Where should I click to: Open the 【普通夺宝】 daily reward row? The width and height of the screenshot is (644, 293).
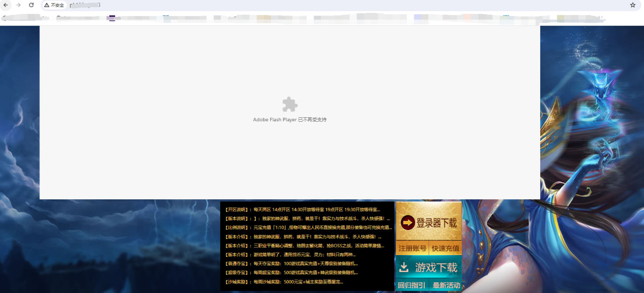pyautogui.click(x=291, y=264)
